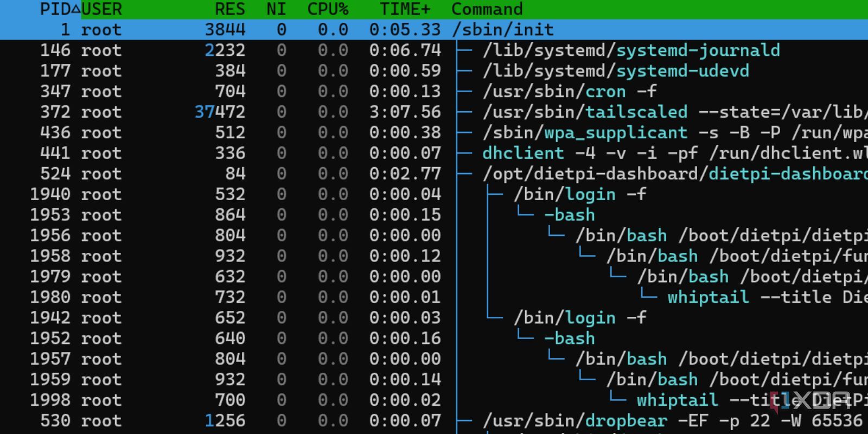This screenshot has height=434, width=868.
Task: Sort by the USER column header
Action: pyautogui.click(x=101, y=9)
